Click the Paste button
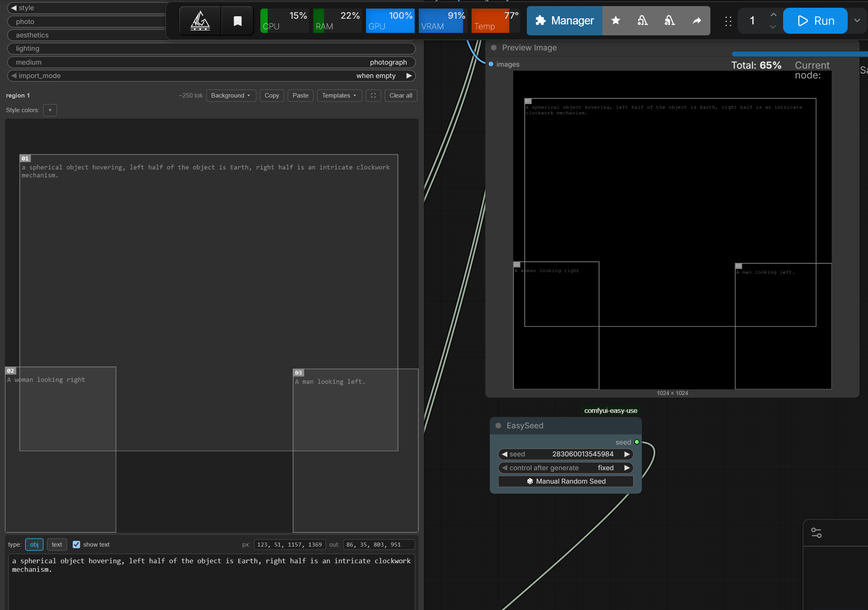868x610 pixels. tap(301, 96)
